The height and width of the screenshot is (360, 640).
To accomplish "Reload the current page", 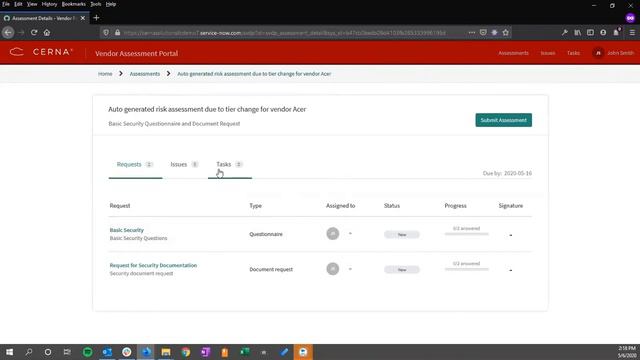I will coord(34,33).
